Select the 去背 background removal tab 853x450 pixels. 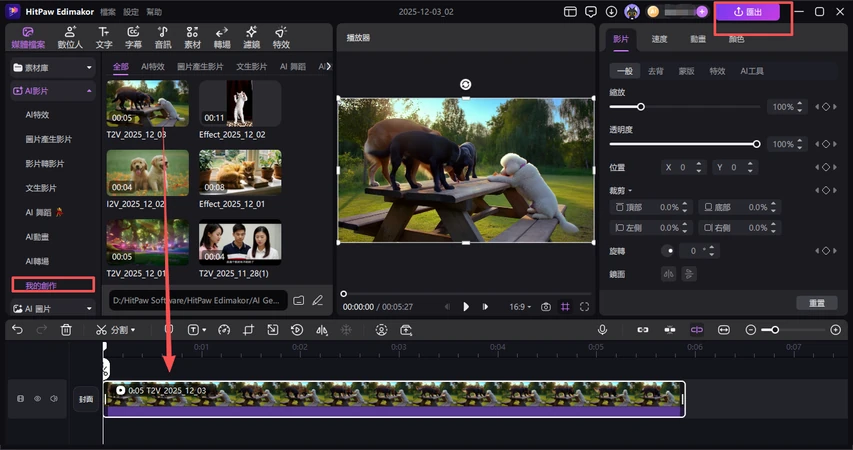(656, 71)
